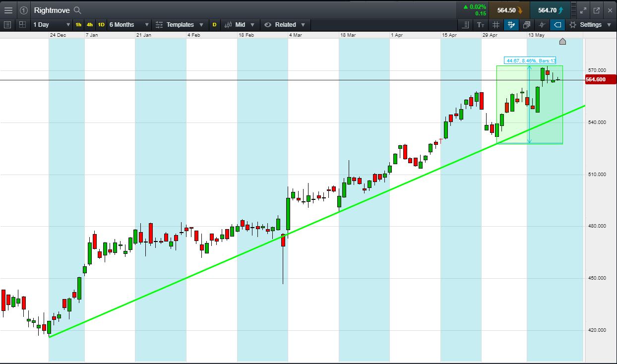This screenshot has height=364, width=617.
Task: Expand chart to full screen with arrows icon
Action: click(x=584, y=10)
